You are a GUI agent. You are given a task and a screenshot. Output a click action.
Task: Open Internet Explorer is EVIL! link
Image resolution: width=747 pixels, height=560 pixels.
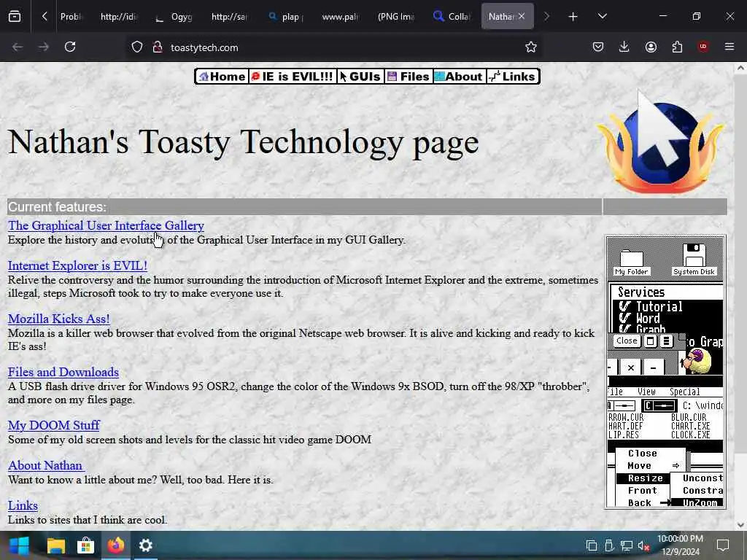(x=77, y=265)
